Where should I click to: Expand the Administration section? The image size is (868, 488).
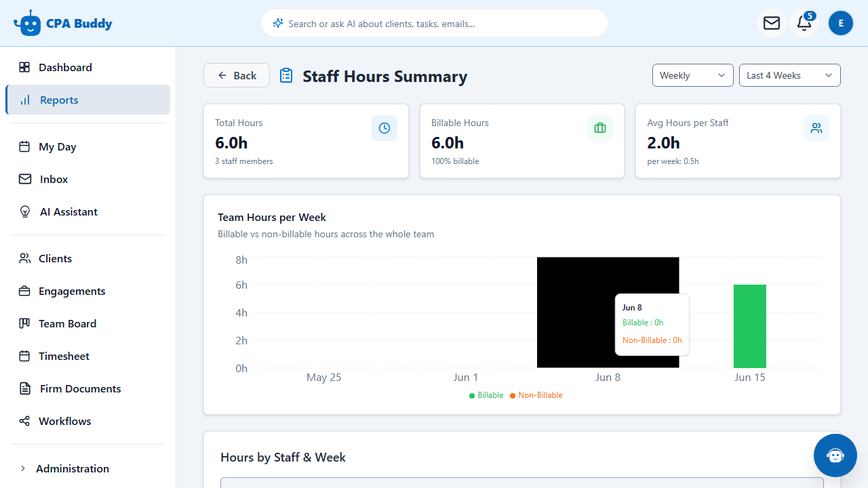click(x=87, y=468)
